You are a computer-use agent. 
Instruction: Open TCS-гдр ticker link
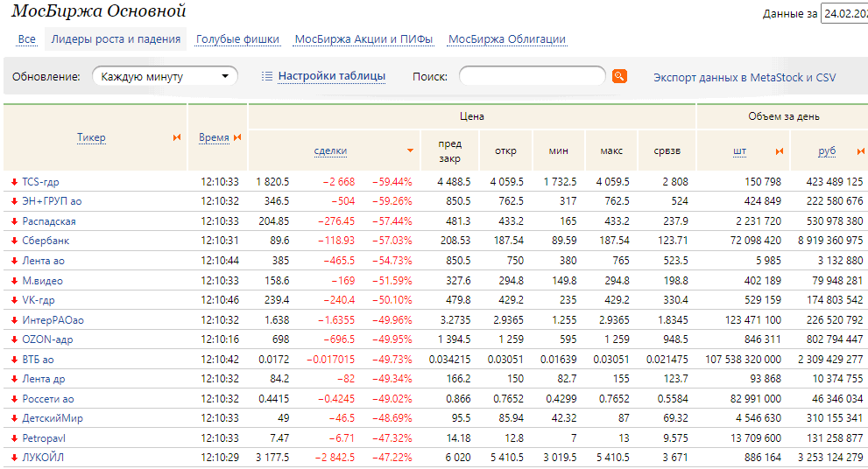[40, 182]
